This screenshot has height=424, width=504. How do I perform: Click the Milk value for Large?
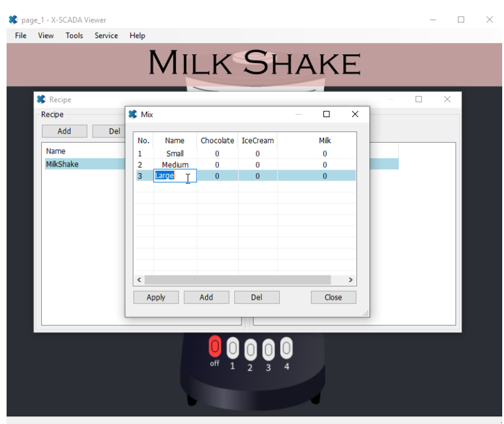click(325, 176)
